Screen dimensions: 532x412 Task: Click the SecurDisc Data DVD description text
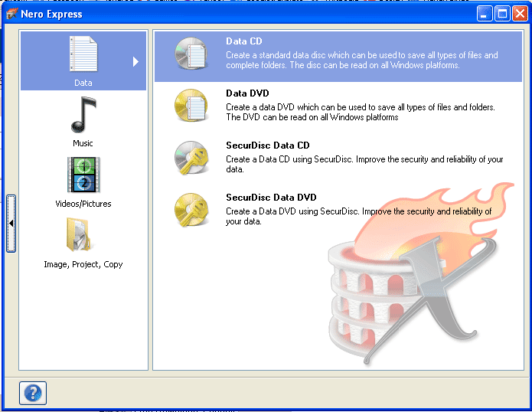click(x=359, y=216)
